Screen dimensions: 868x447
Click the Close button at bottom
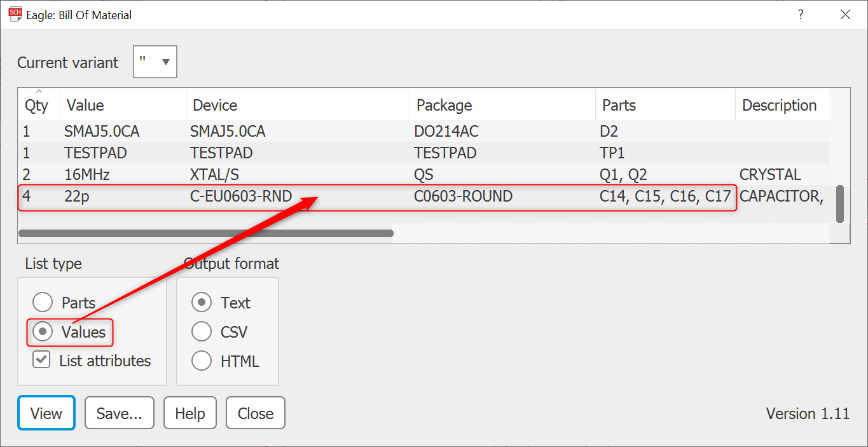tap(255, 413)
